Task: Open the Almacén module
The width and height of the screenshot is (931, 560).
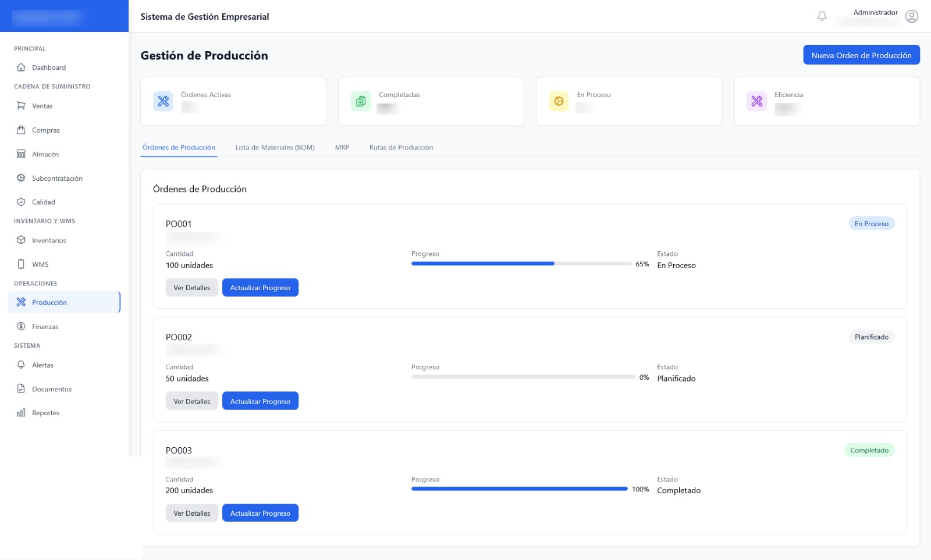Action: 47,154
